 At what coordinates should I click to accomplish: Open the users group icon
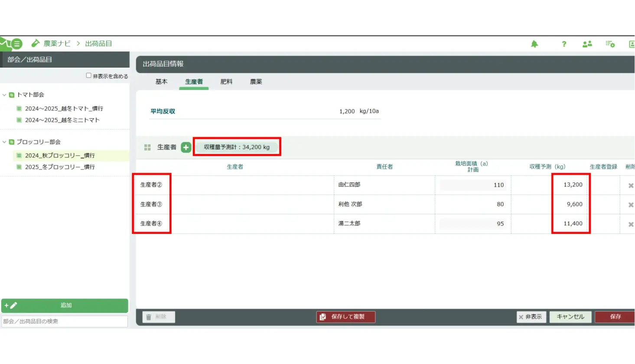587,44
